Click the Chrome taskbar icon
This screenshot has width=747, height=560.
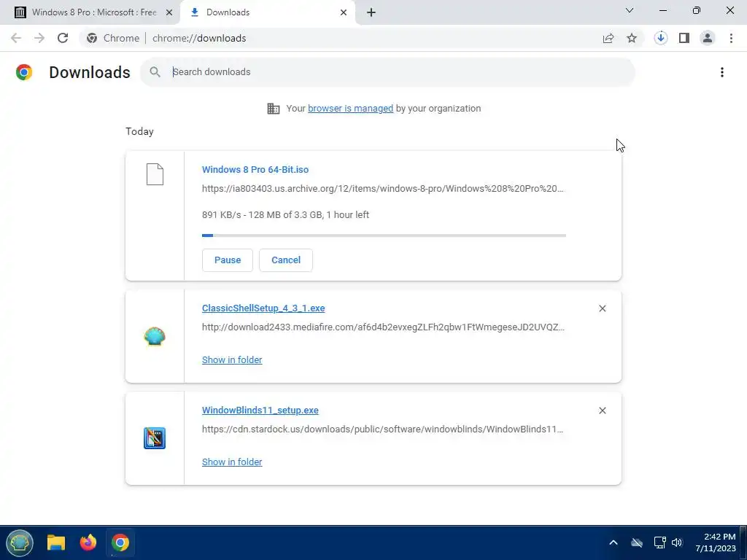coord(120,542)
